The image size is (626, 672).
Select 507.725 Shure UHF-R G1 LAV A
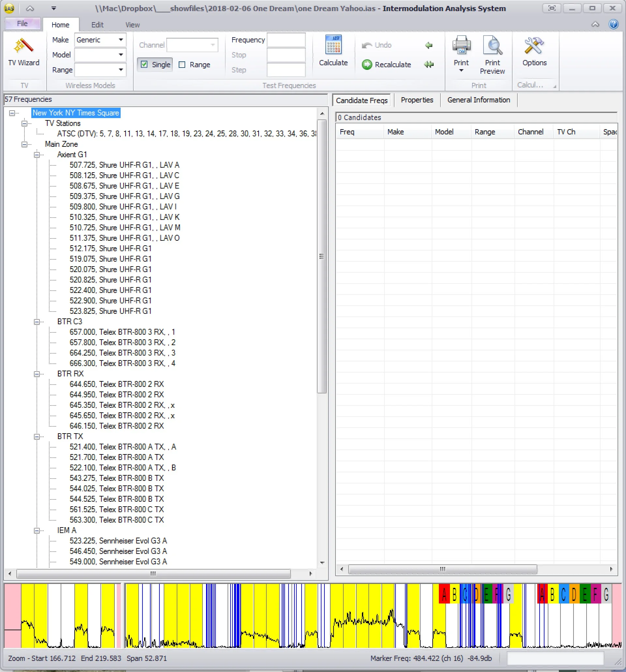(124, 165)
